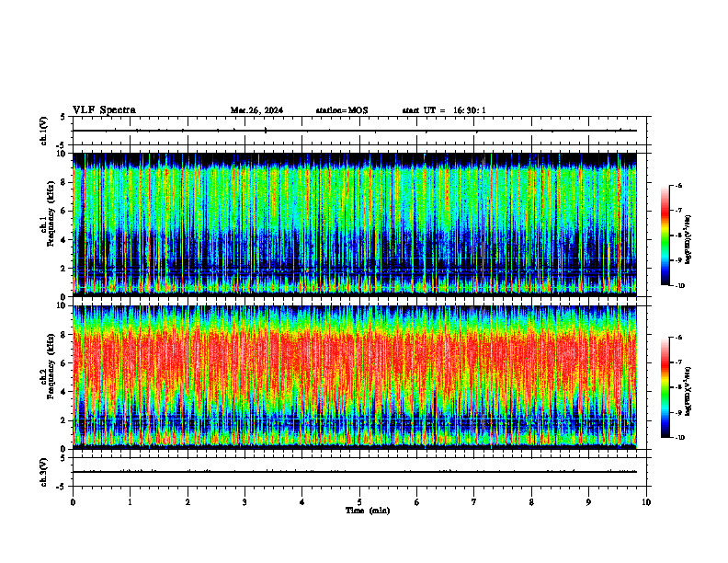Click the ch.3 voltage waveform trace
The width and height of the screenshot is (728, 563).
coord(355,472)
